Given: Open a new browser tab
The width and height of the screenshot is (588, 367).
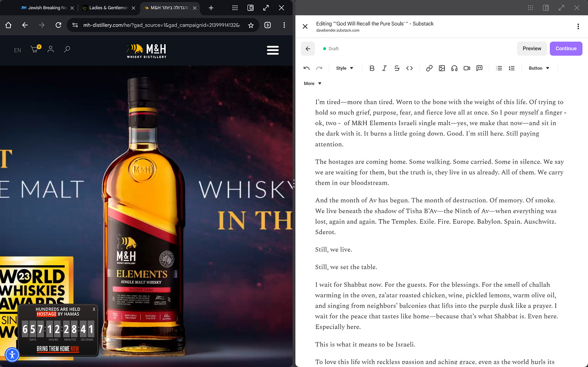Looking at the screenshot, I should tap(211, 8).
